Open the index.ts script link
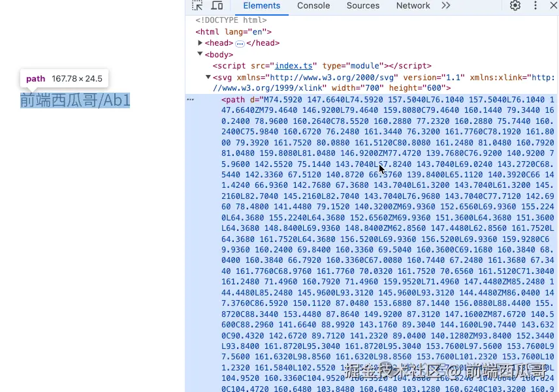 pyautogui.click(x=293, y=66)
